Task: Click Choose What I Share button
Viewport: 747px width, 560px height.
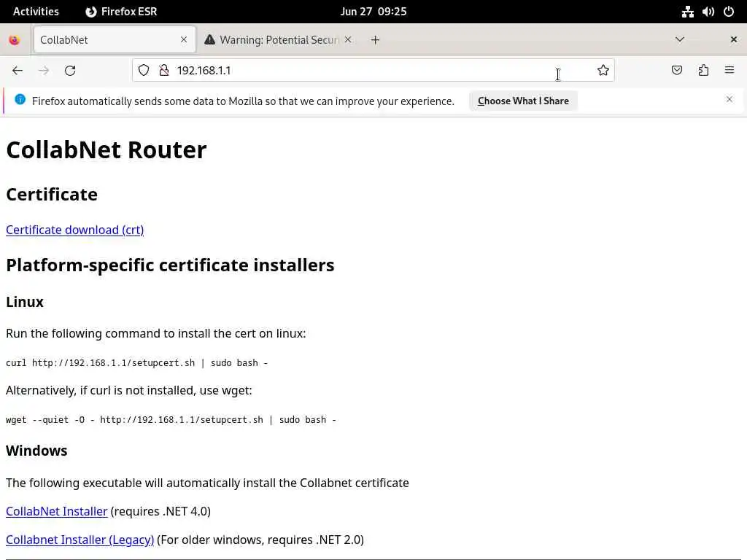Action: tap(523, 101)
